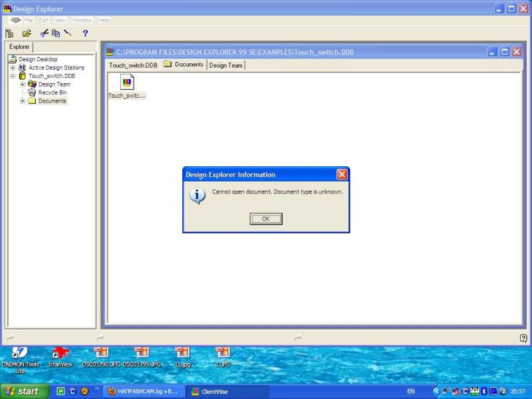The image size is (532, 399).
Task: Close the Design Explorer Information dialog
Action: click(266, 219)
